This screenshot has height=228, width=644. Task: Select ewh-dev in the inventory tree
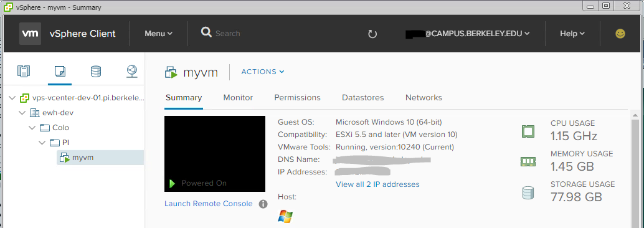[58, 113]
